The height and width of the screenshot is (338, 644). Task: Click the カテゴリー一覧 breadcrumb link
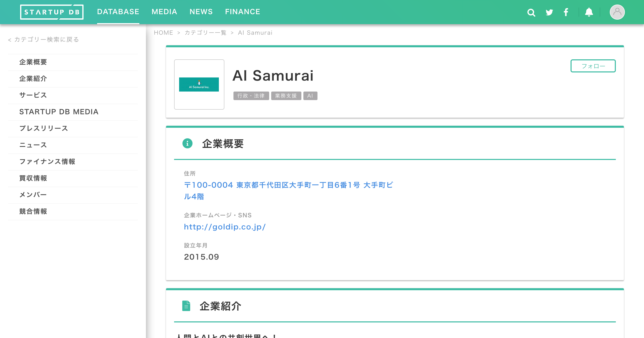pyautogui.click(x=206, y=33)
